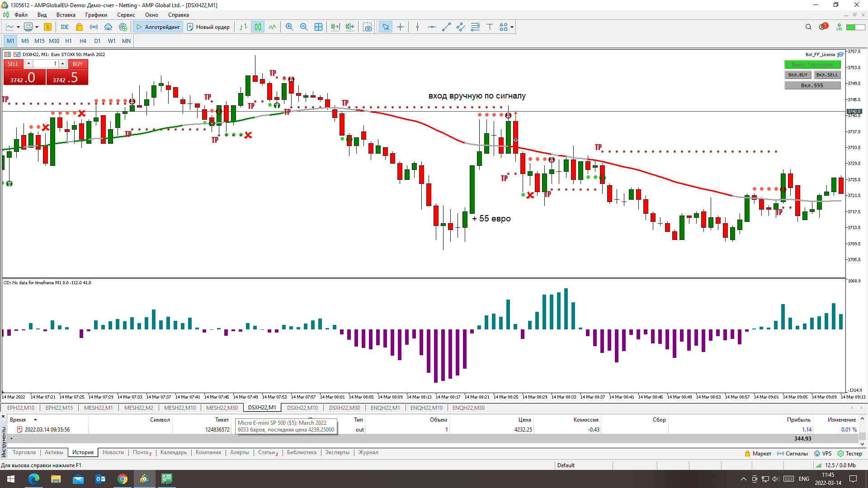Viewport: 868px width, 488px height.
Task: Open the shapes objects dropdown arrow
Action: tap(512, 27)
